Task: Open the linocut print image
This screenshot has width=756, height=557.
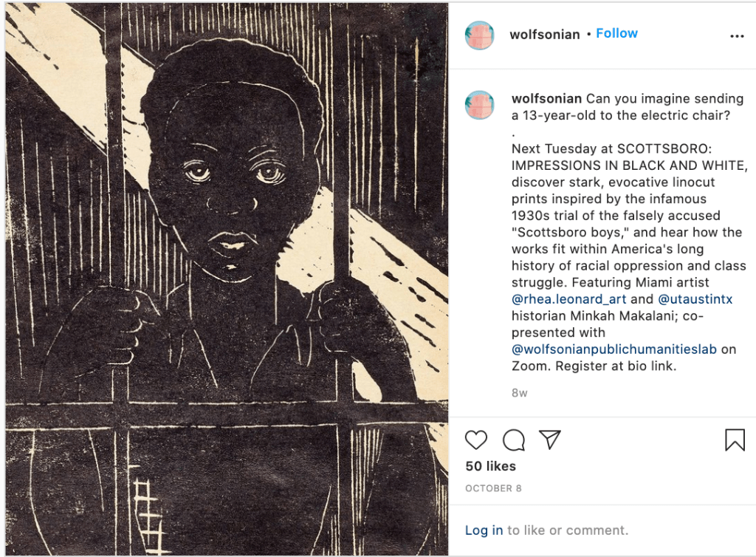Action: click(x=227, y=278)
